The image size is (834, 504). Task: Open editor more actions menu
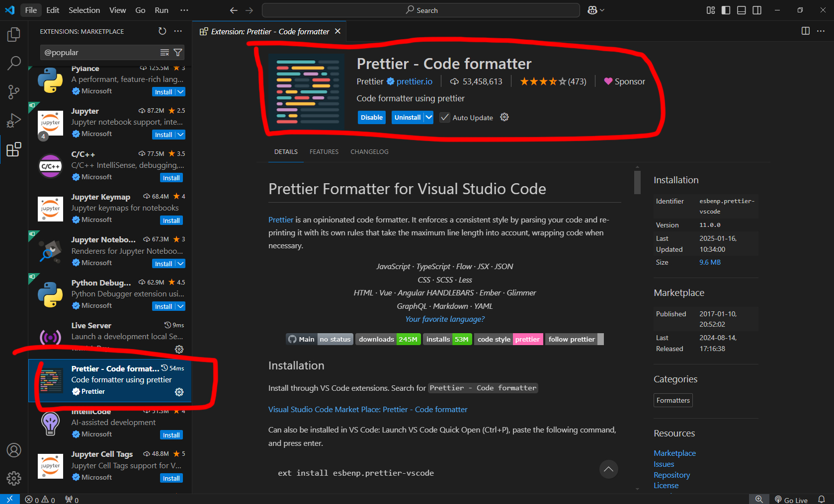pos(821,31)
